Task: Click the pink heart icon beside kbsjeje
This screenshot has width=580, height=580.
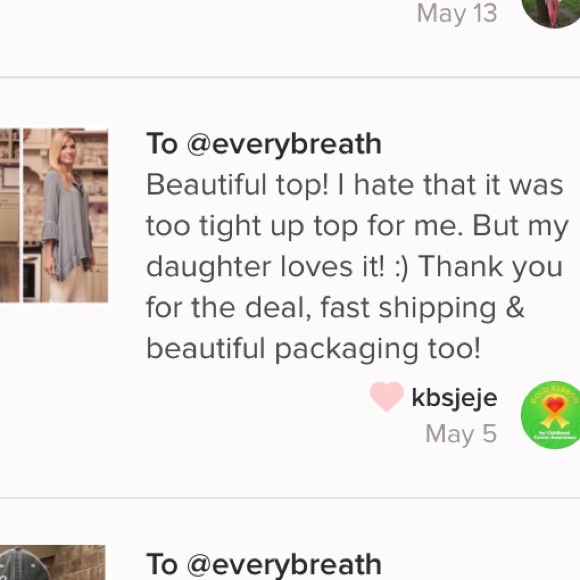Action: (387, 397)
